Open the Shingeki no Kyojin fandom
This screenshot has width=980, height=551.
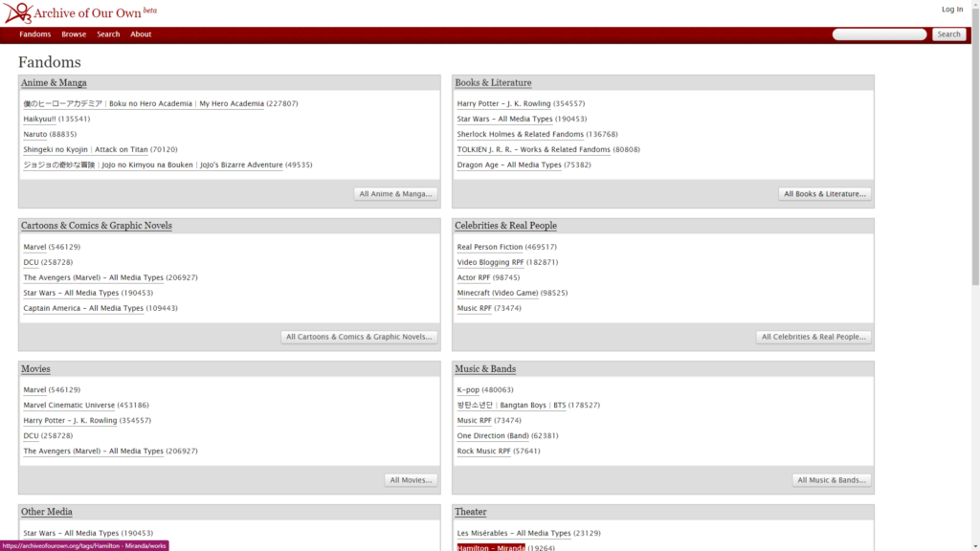coord(85,150)
